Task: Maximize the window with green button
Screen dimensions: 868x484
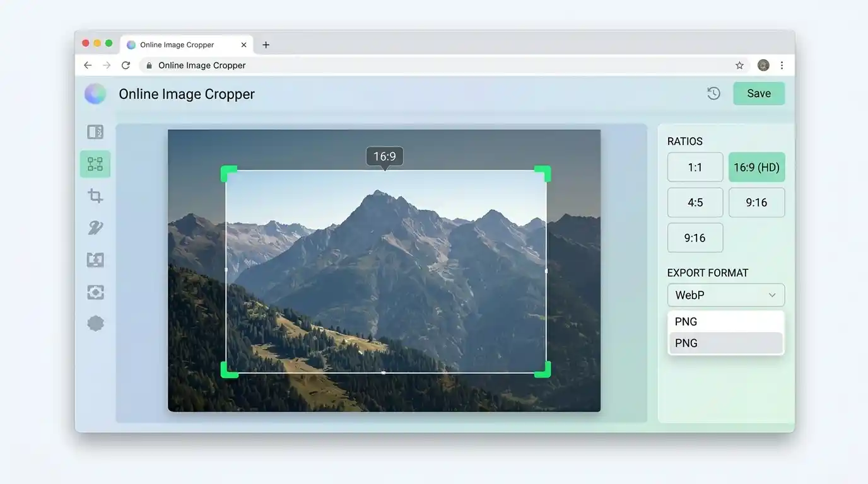Action: (108, 43)
